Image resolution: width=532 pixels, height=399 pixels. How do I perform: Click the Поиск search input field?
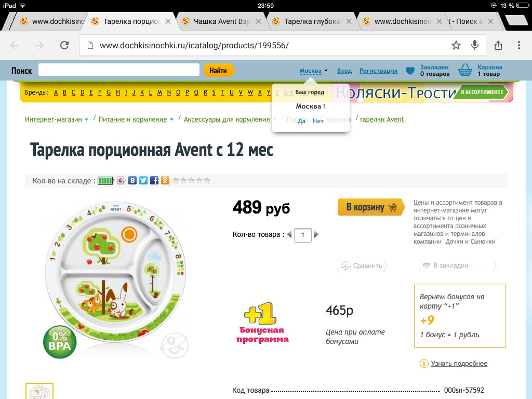[119, 70]
